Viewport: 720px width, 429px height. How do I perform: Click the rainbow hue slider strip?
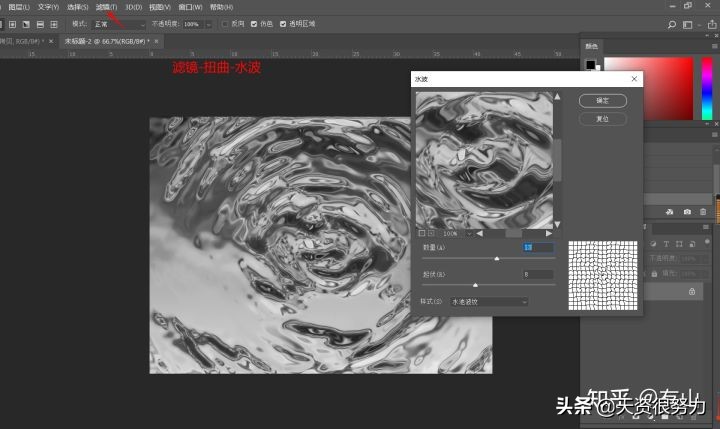click(707, 88)
